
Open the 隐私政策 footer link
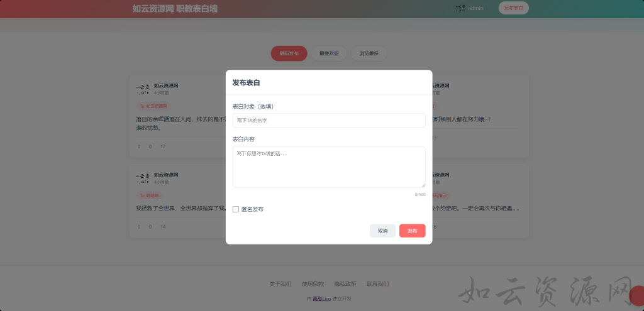pyautogui.click(x=345, y=284)
